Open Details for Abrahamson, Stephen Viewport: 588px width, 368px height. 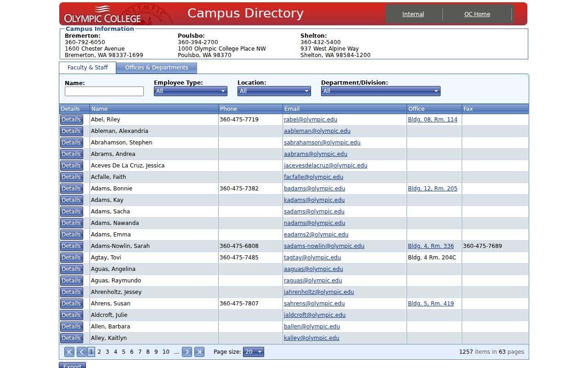click(71, 143)
